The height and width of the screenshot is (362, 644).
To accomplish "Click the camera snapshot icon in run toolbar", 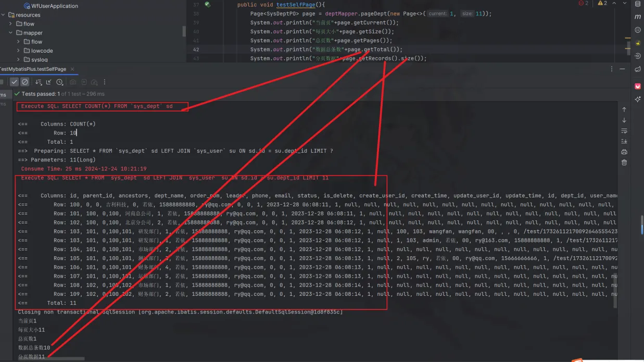I will coord(73,82).
